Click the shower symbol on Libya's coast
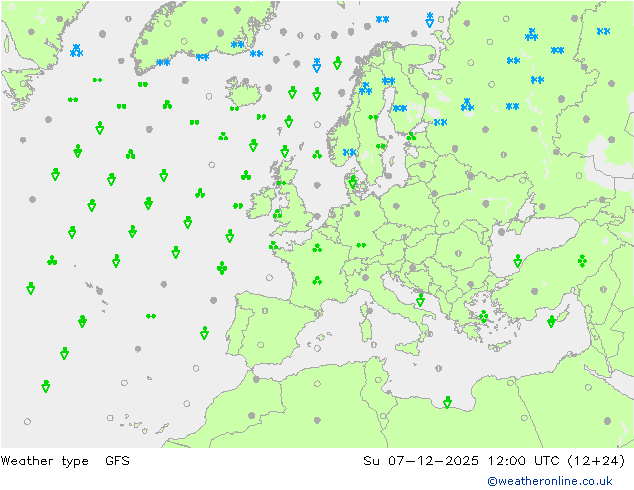The height and width of the screenshot is (490, 634). pos(447,402)
